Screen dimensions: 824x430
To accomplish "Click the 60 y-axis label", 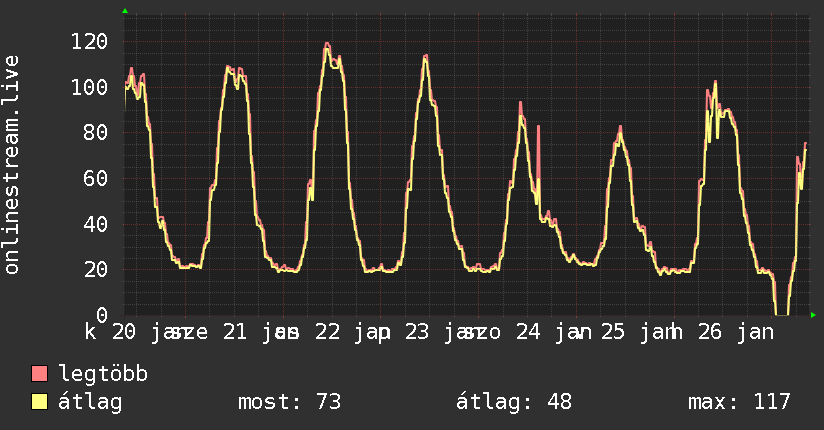I will [x=96, y=178].
